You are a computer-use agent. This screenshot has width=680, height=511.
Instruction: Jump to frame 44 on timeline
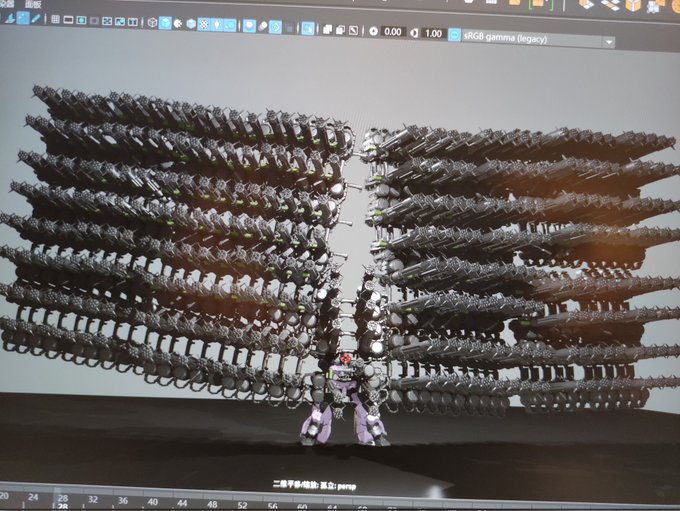[x=182, y=504]
